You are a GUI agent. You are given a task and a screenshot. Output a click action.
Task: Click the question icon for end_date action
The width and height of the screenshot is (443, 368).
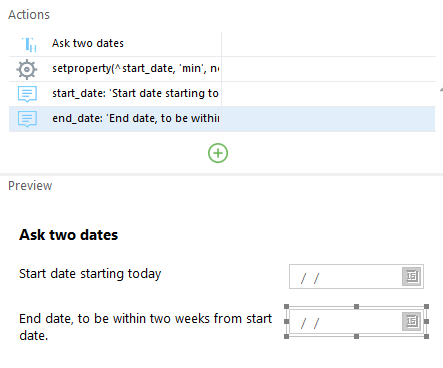(x=27, y=119)
